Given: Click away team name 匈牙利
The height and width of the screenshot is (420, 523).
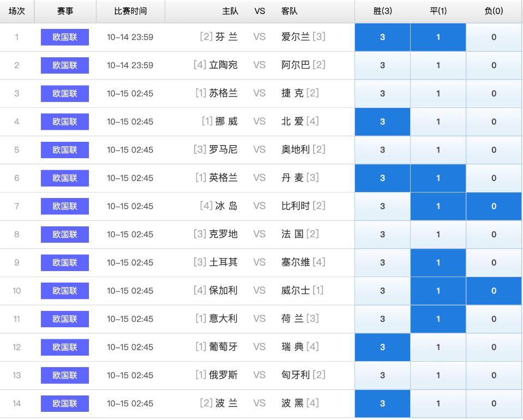Looking at the screenshot, I should 296,375.
